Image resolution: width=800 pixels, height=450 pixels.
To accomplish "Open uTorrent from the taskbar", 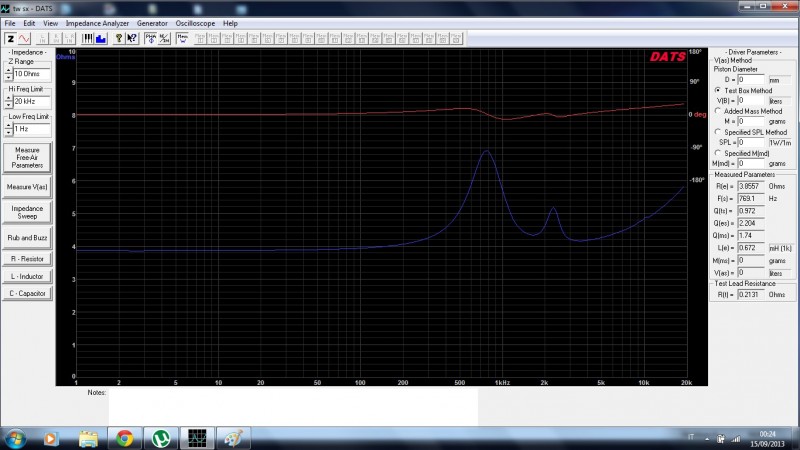I will click(161, 438).
